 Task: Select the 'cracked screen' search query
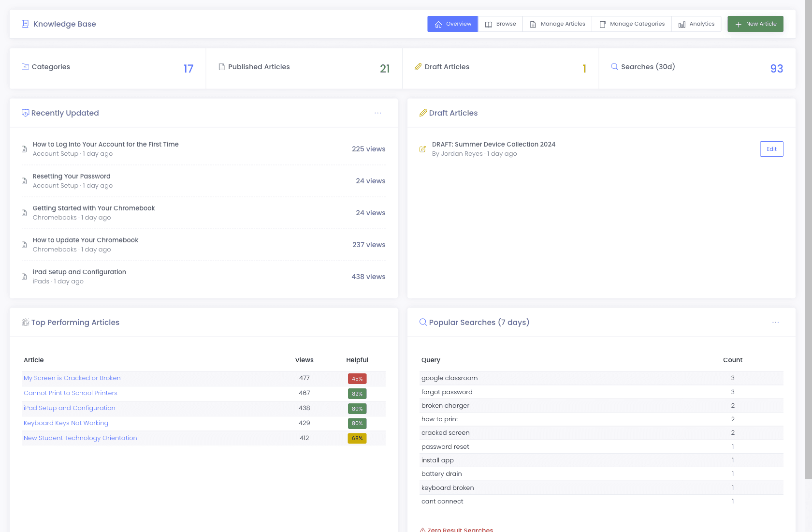pos(445,432)
